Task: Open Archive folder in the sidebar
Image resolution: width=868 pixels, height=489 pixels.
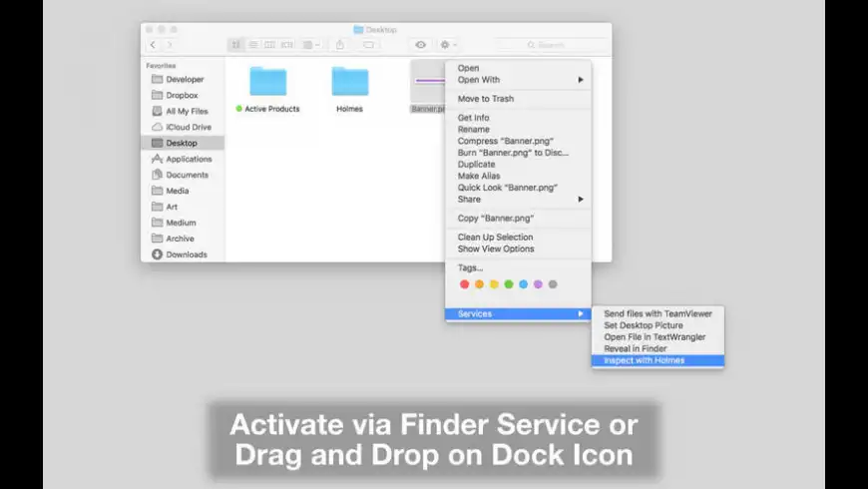Action: click(x=183, y=239)
